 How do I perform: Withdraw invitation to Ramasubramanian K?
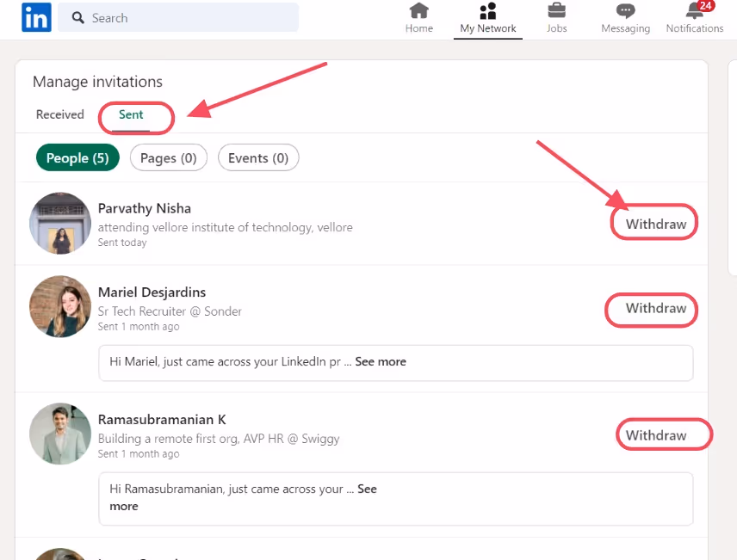pyautogui.click(x=656, y=435)
